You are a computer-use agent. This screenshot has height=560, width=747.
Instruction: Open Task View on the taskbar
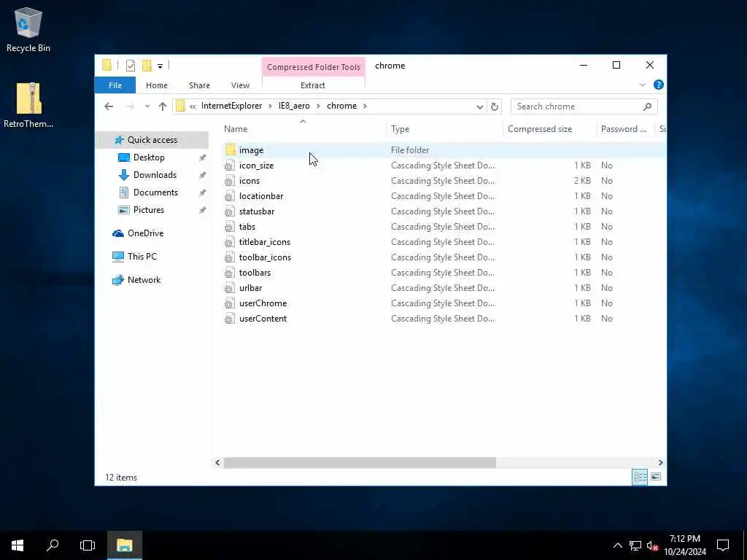pos(88,545)
